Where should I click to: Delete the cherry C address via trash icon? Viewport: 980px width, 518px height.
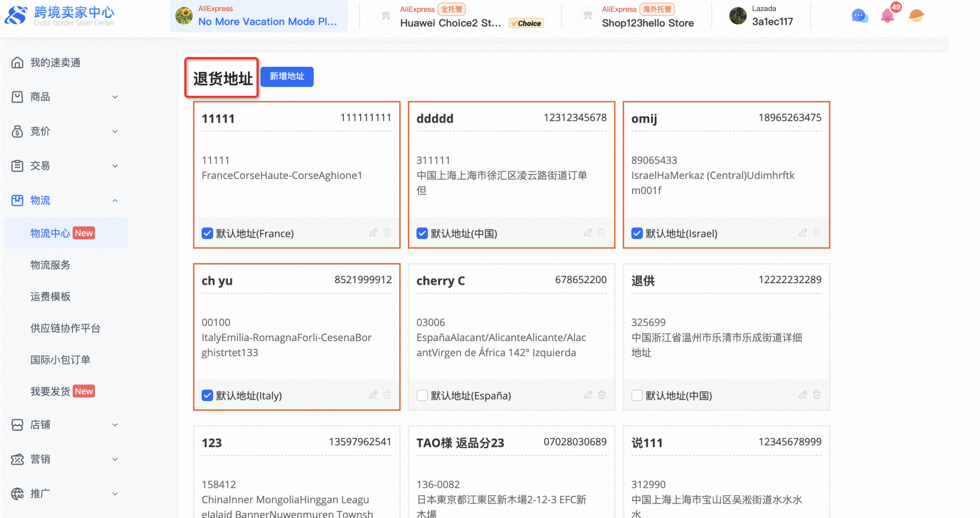[x=602, y=395]
